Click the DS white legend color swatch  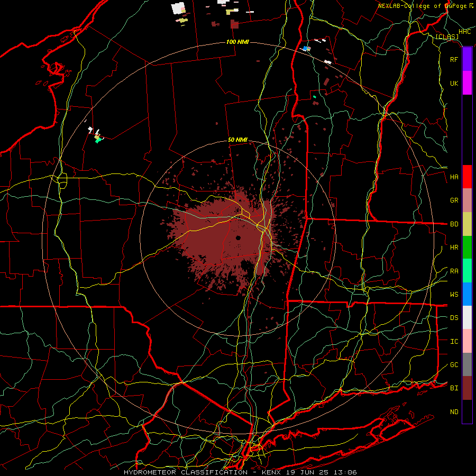pyautogui.click(x=467, y=317)
